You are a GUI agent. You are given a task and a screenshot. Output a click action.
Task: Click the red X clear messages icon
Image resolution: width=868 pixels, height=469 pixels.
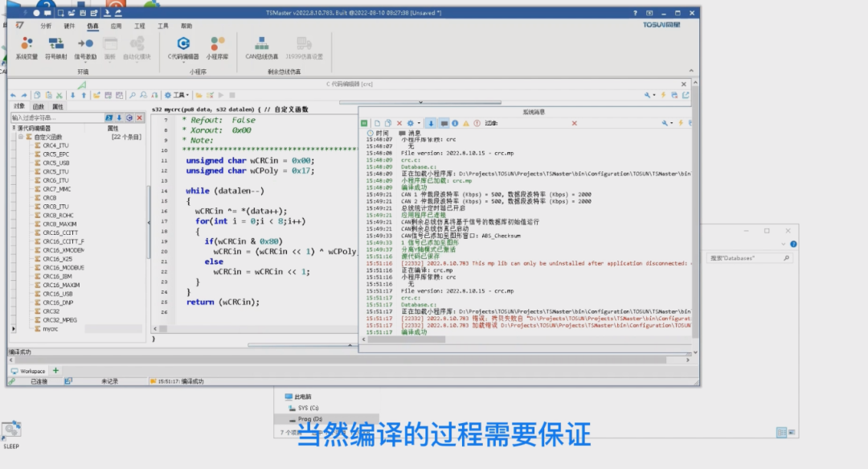399,123
